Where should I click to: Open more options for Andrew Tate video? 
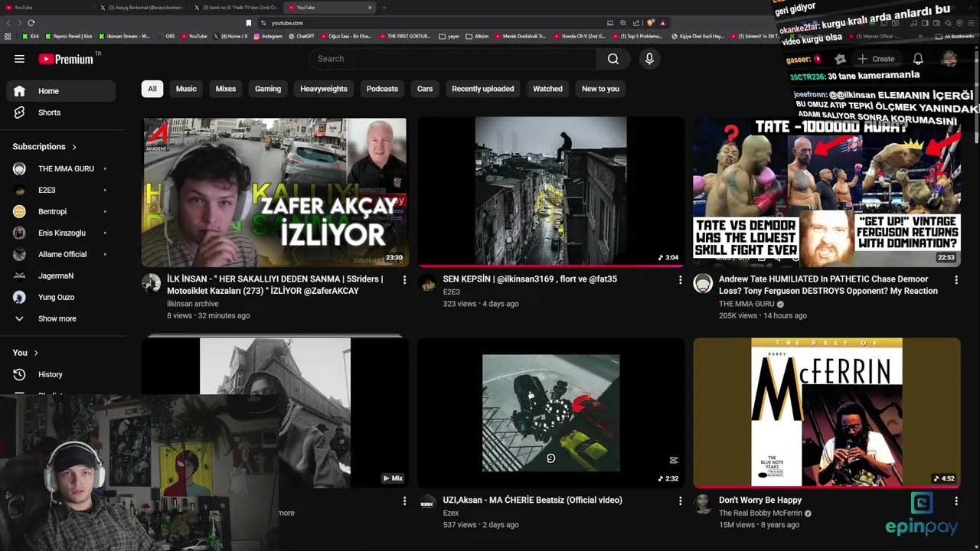(x=955, y=280)
